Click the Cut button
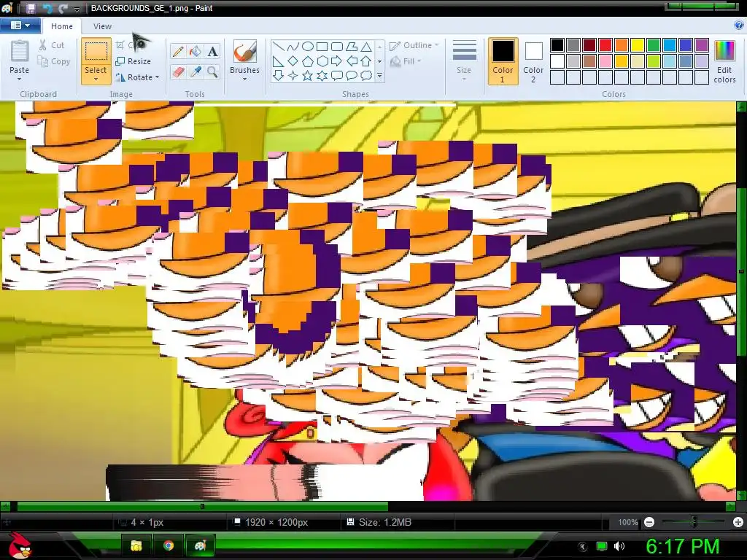Viewport: 747px width, 560px height. [x=52, y=45]
